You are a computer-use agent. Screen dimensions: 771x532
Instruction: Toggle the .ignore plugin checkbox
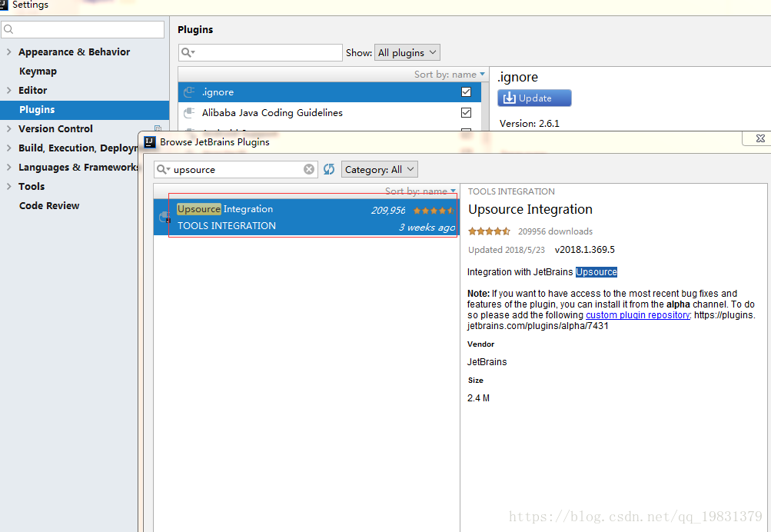[x=466, y=92]
